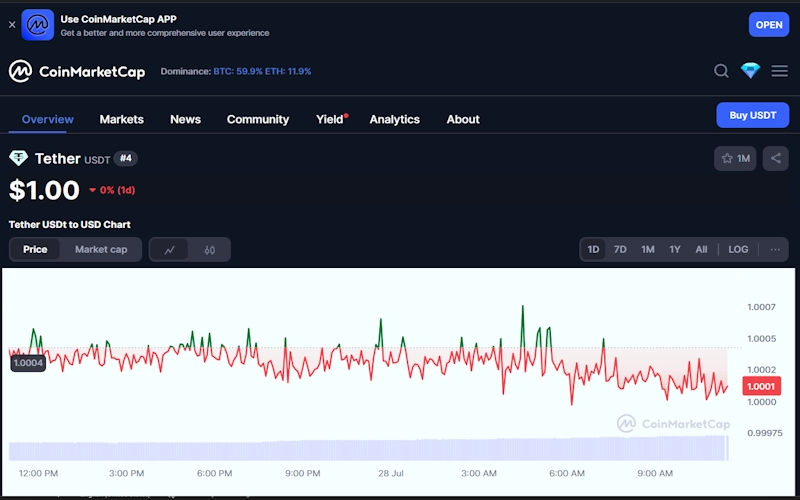Click the #4 rank badge
The width and height of the screenshot is (800, 500).
(126, 159)
